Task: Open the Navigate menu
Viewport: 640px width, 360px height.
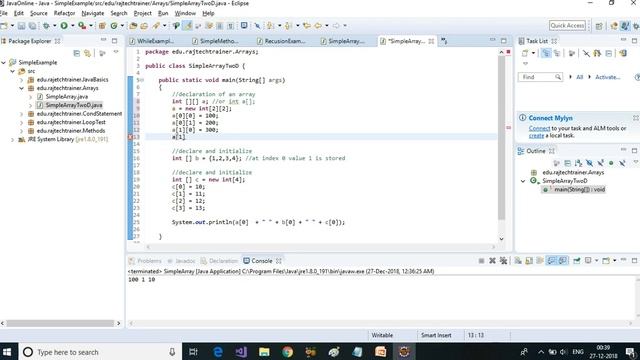Action: coord(93,13)
